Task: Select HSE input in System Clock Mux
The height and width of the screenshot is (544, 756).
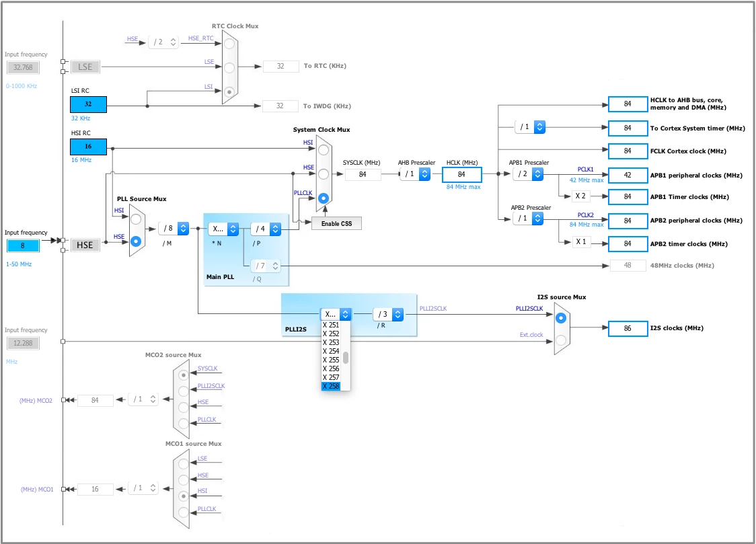Action: pos(324,174)
